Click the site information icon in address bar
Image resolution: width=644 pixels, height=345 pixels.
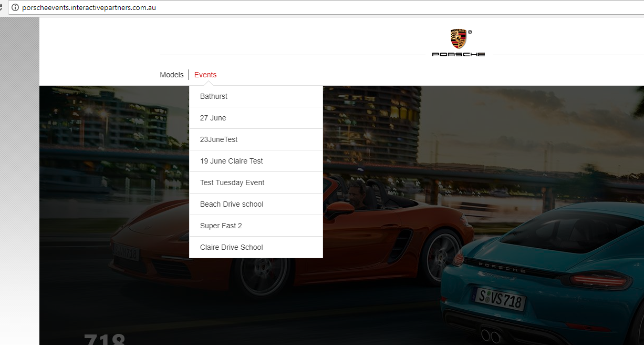(15, 7)
